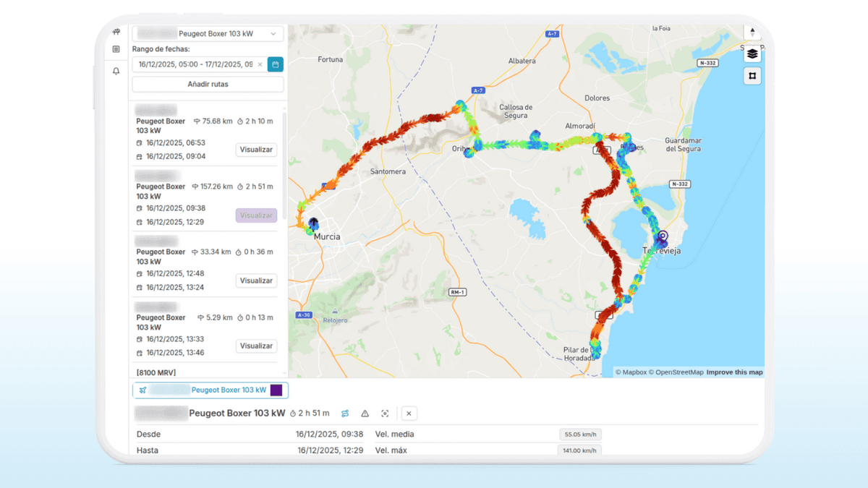This screenshot has height=488, width=868.
Task: Open the routes icon in left sidebar
Action: (116, 32)
